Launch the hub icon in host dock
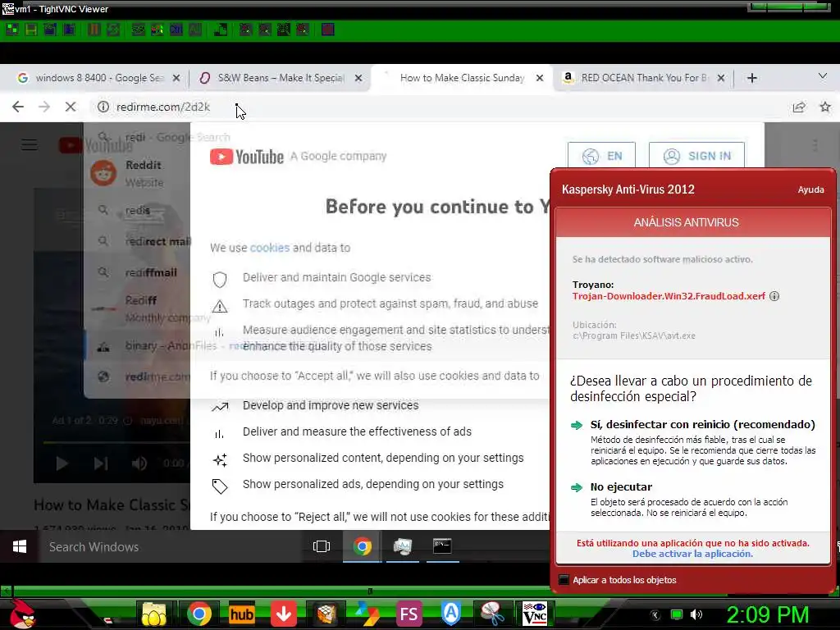840x630 pixels. click(x=242, y=614)
